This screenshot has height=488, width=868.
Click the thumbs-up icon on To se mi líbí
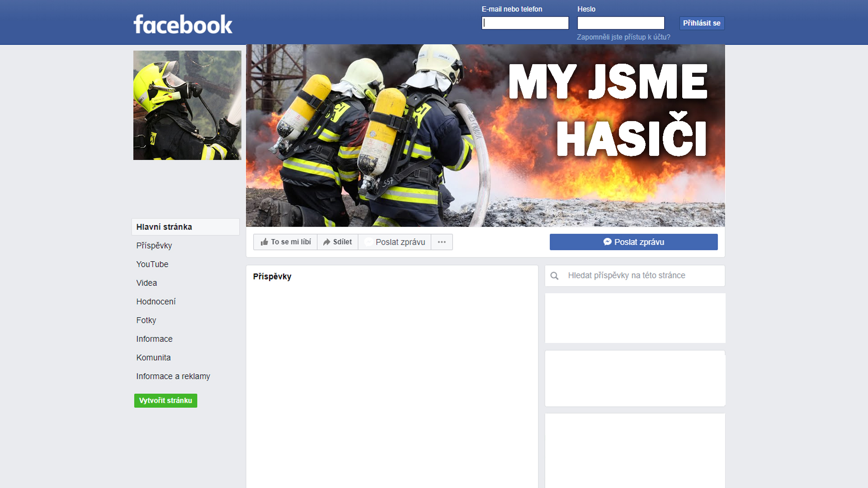tap(264, 242)
